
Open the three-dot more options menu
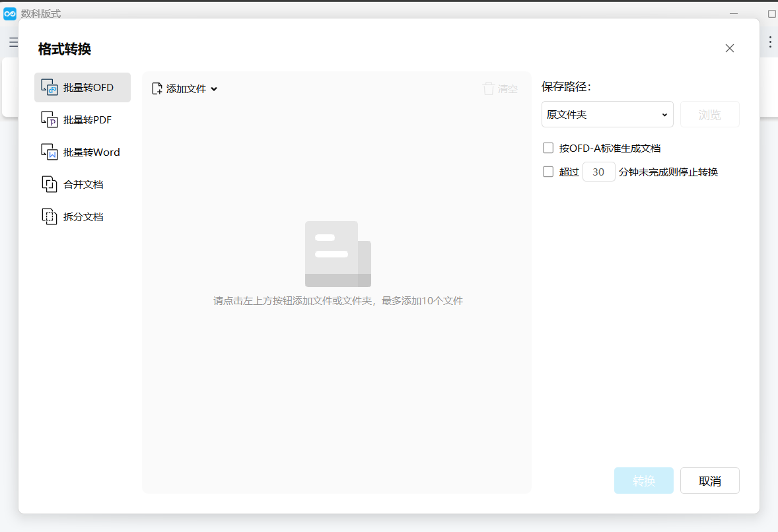770,42
